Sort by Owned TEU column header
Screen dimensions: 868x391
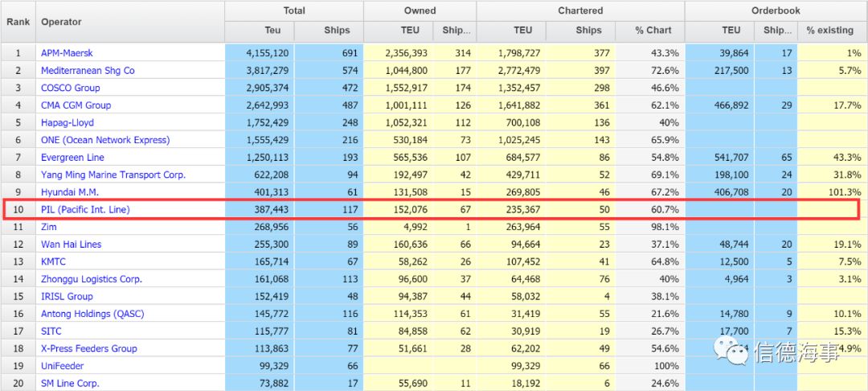(x=399, y=31)
